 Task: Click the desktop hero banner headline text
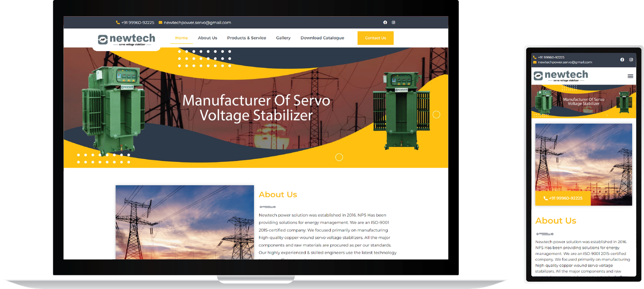[x=256, y=108]
